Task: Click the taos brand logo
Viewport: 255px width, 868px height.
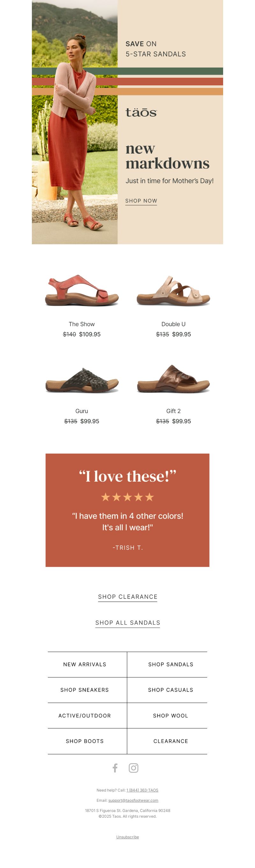Action: tap(141, 112)
